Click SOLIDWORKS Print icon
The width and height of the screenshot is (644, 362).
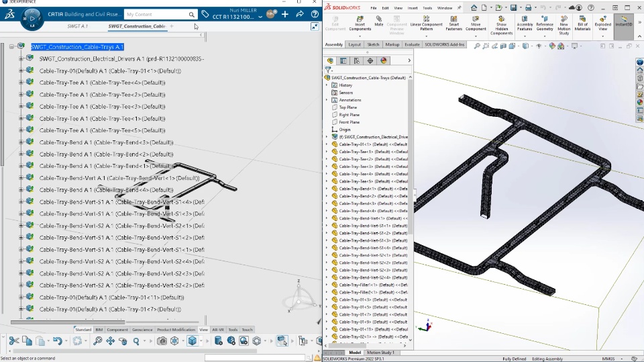(x=528, y=7)
